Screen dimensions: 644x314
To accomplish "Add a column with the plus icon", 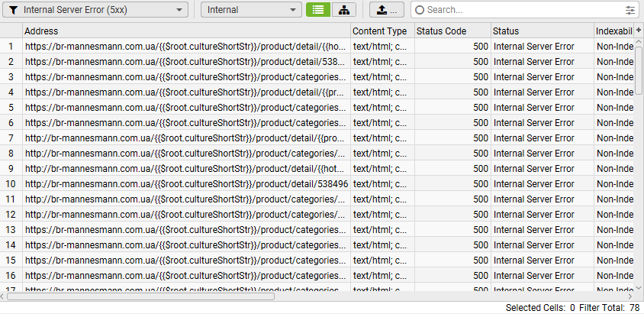I will click(638, 31).
